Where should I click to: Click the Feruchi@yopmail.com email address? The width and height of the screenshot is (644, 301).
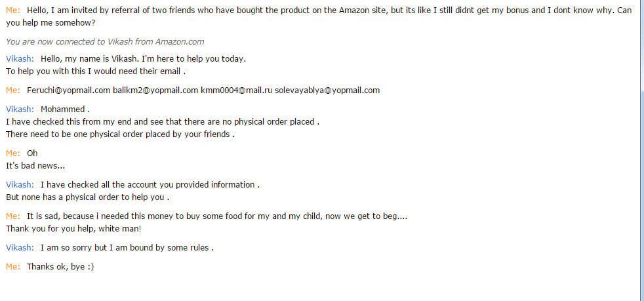click(68, 90)
